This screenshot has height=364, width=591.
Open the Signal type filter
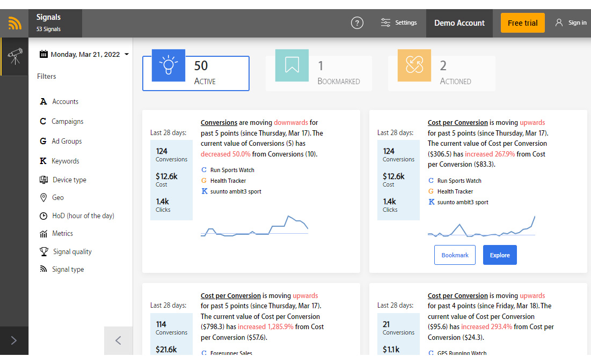68,269
